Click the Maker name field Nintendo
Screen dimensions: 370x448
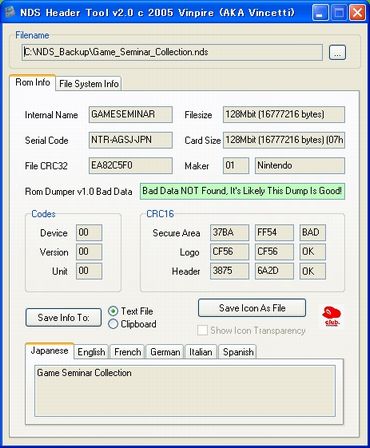pyautogui.click(x=300, y=166)
